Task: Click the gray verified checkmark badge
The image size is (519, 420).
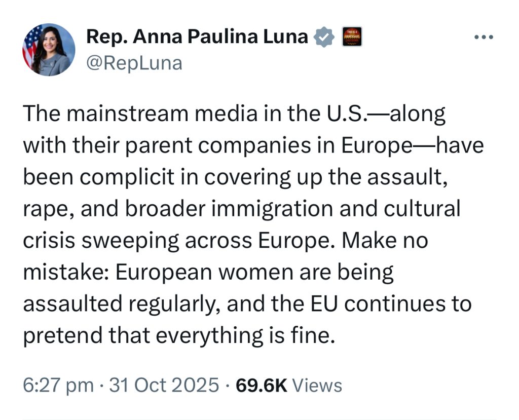Action: pos(324,37)
